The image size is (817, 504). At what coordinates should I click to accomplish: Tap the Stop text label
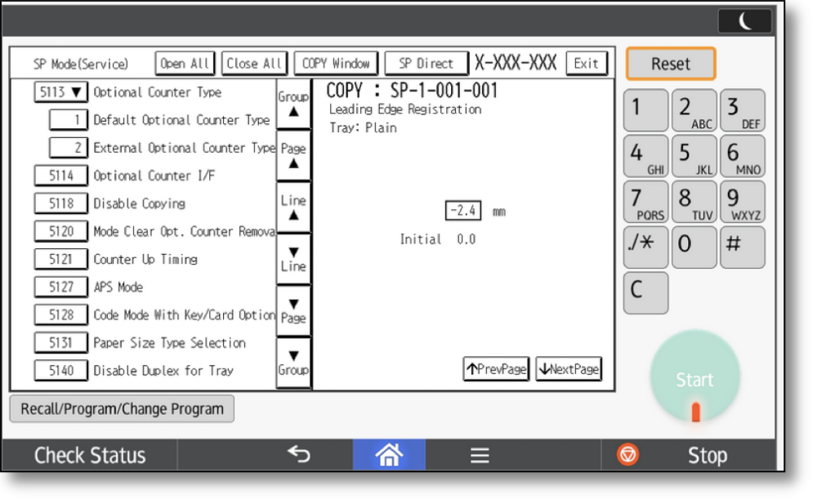pos(707,456)
